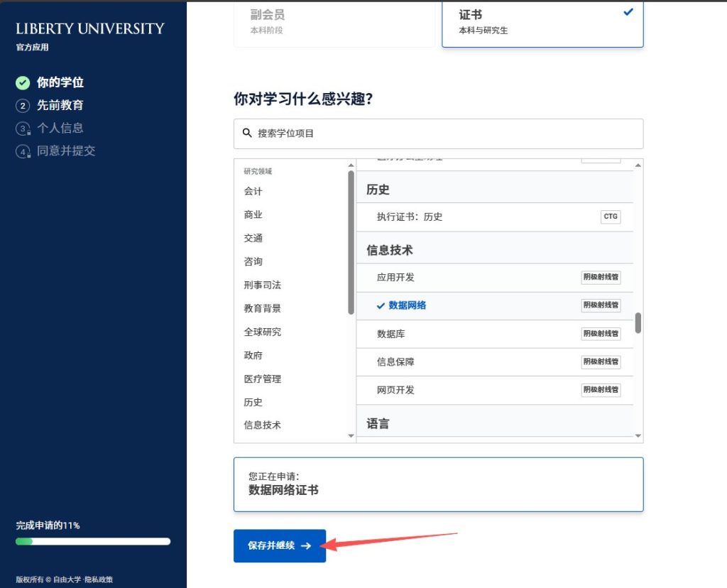Select 信息技术 in the research field list

point(263,425)
